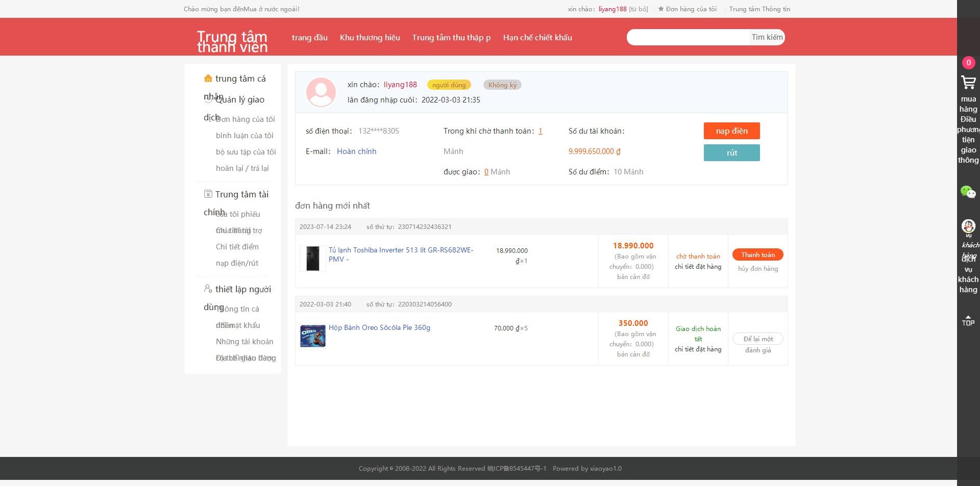Screen dimensions: 980x486
Task: Click inside the search input field
Action: coord(687,37)
